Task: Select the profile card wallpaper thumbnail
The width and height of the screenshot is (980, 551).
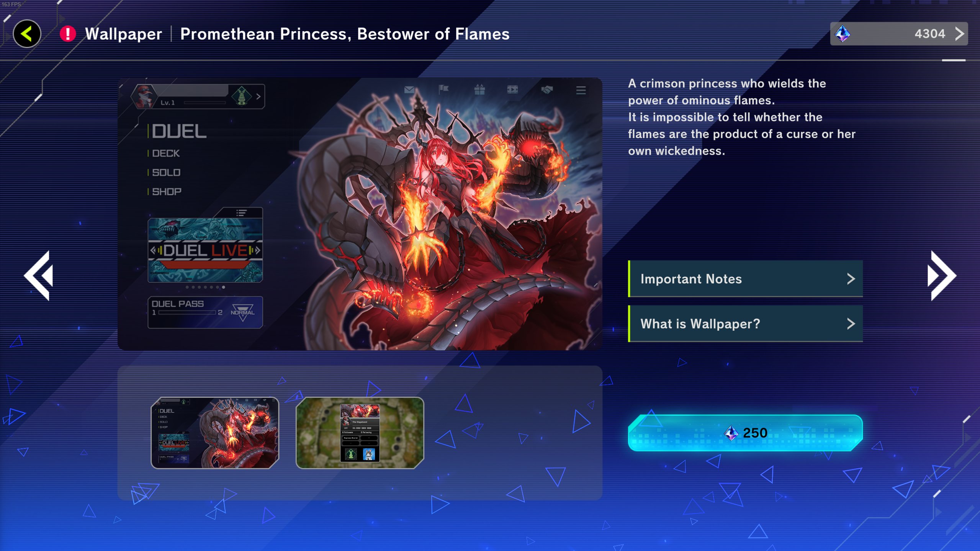Action: tap(360, 433)
